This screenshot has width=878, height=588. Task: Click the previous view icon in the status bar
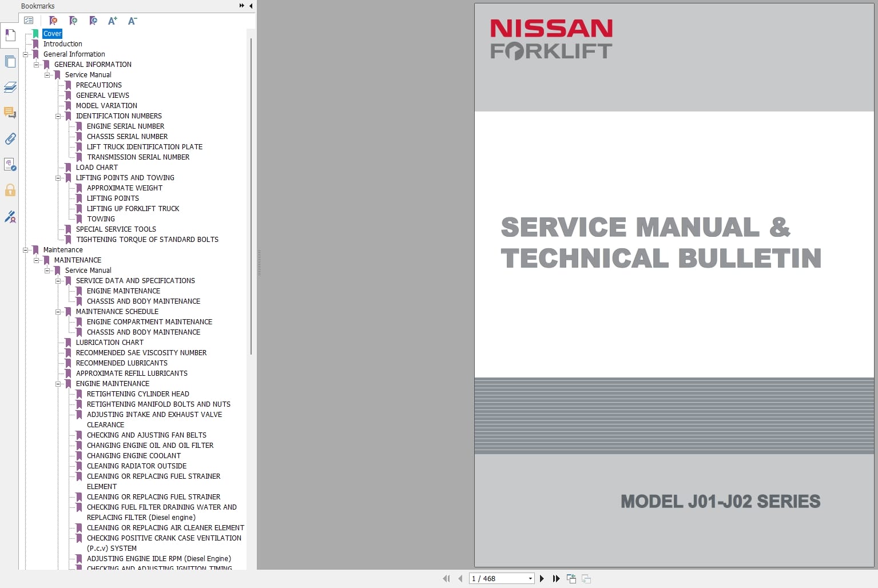point(571,579)
